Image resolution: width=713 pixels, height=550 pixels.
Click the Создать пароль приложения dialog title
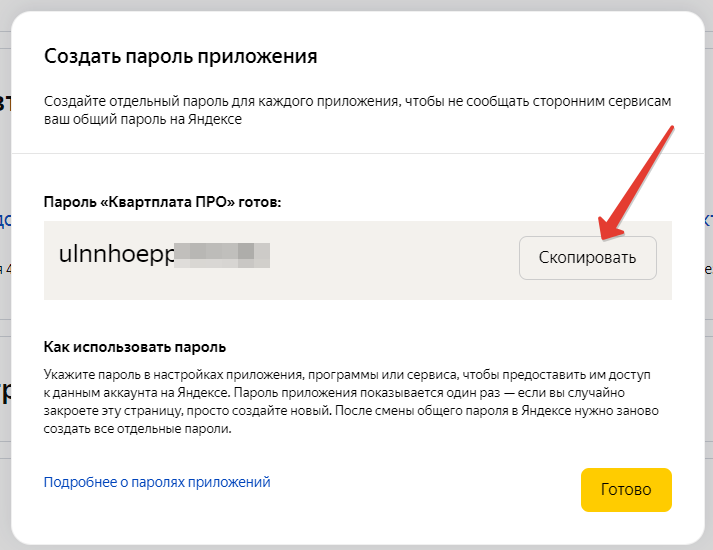[181, 56]
